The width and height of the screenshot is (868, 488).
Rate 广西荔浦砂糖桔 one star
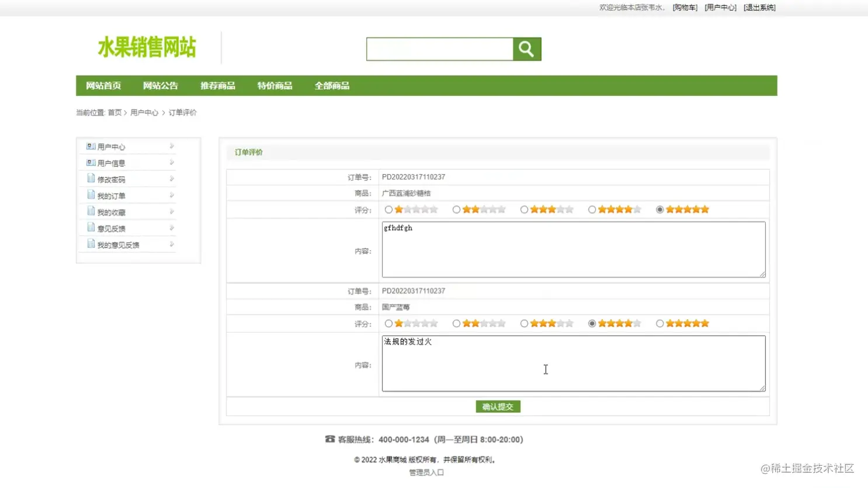(x=388, y=210)
